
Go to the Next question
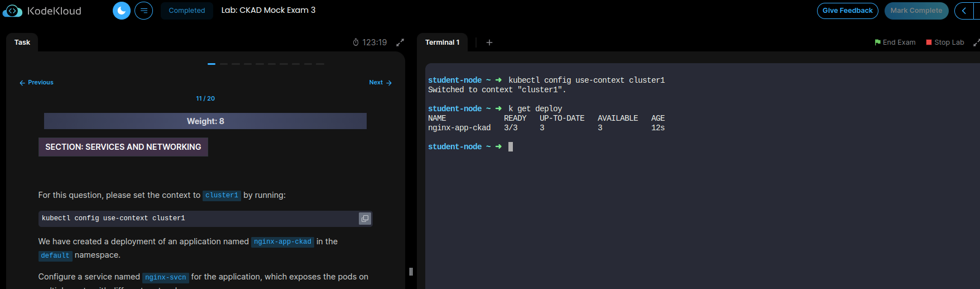coord(380,83)
